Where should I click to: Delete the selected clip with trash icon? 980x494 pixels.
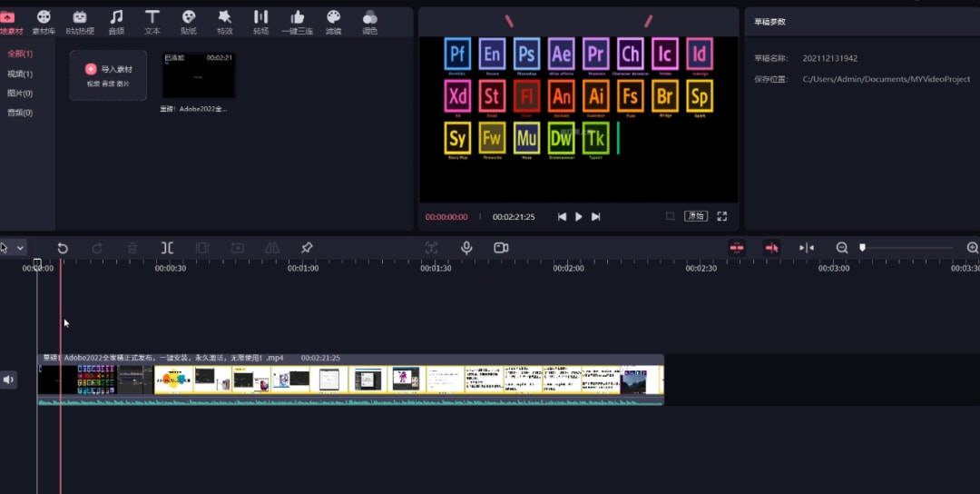click(132, 248)
